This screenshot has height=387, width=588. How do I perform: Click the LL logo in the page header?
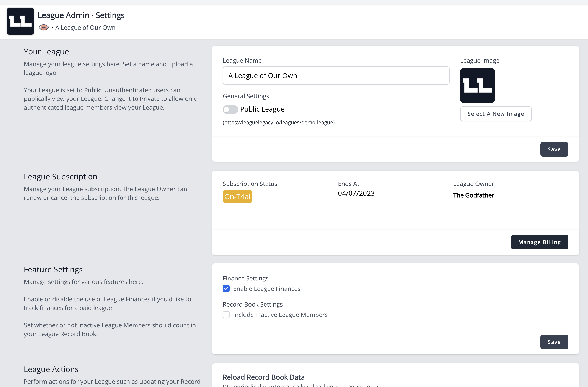point(20,21)
